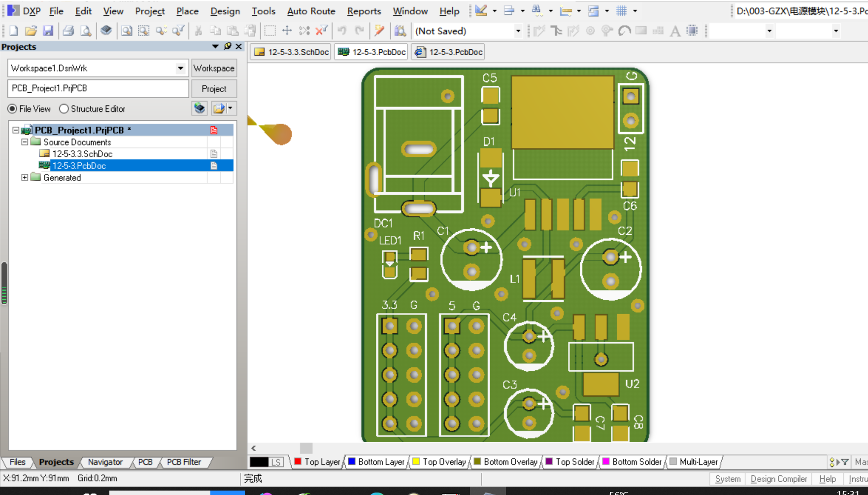
Task: Open the alignment tools icon
Action: click(509, 10)
